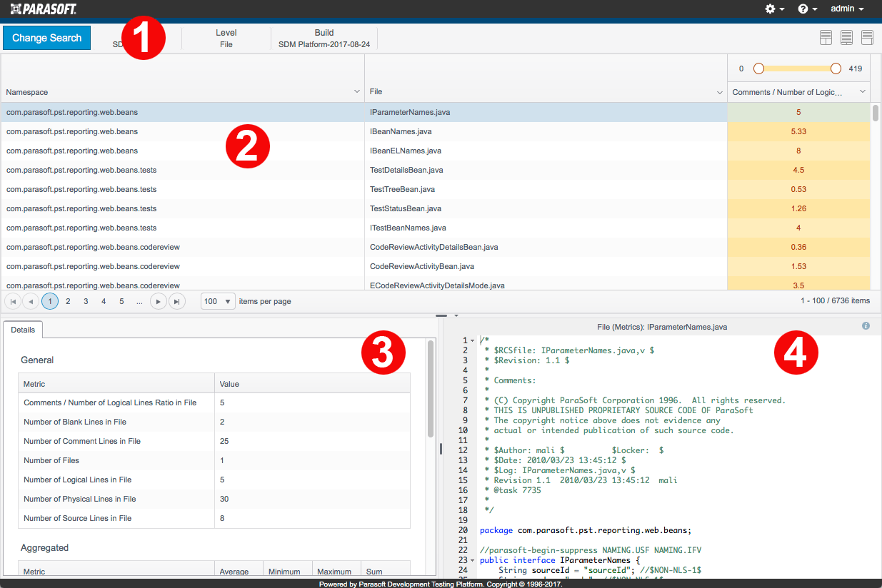This screenshot has width=882, height=588.
Task: Sort by the Namespace column header
Action: [27, 92]
